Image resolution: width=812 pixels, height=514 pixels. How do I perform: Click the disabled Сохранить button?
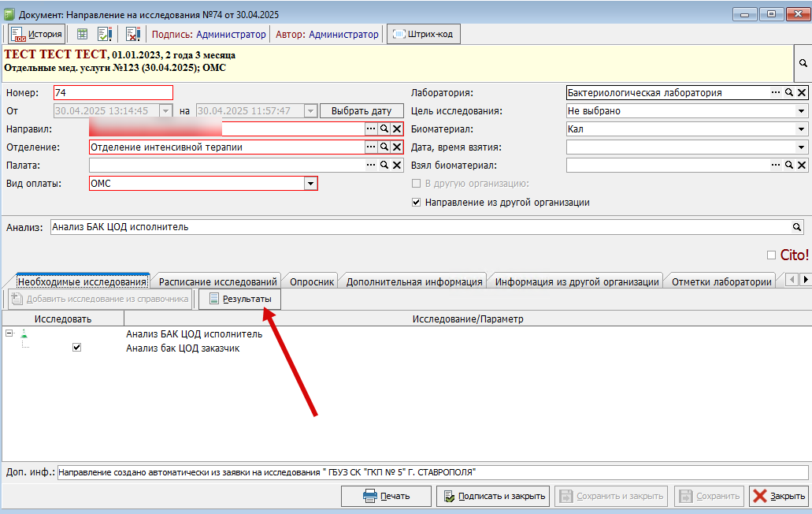click(x=710, y=496)
